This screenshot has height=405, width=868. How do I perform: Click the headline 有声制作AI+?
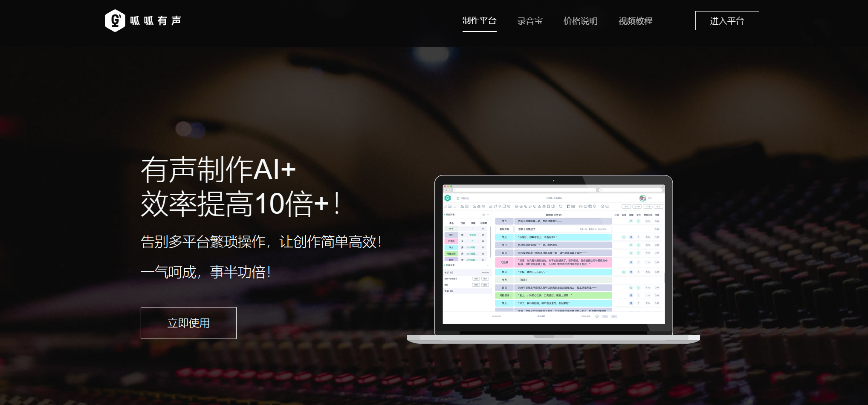(218, 169)
